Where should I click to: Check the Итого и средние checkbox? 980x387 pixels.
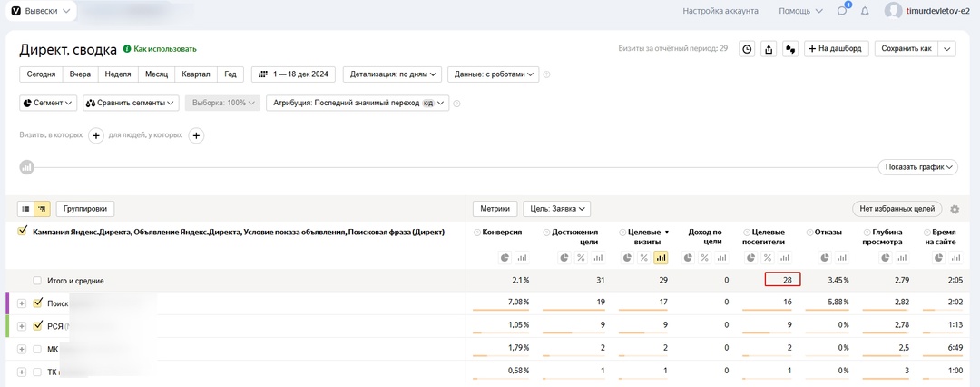[37, 281]
